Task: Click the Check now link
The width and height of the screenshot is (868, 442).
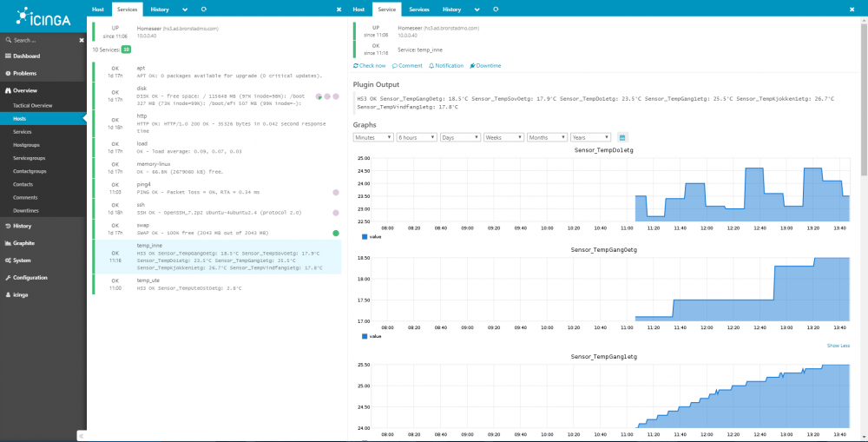Action: [x=371, y=66]
